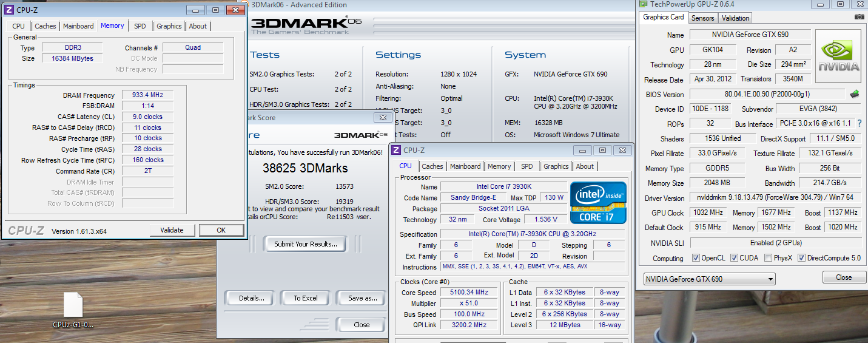Click Close button in 3DMark score window
This screenshot has height=343, width=868.
362,325
